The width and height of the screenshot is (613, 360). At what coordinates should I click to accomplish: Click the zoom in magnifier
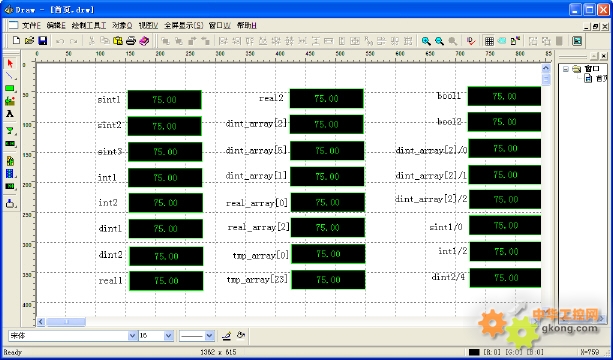click(426, 41)
